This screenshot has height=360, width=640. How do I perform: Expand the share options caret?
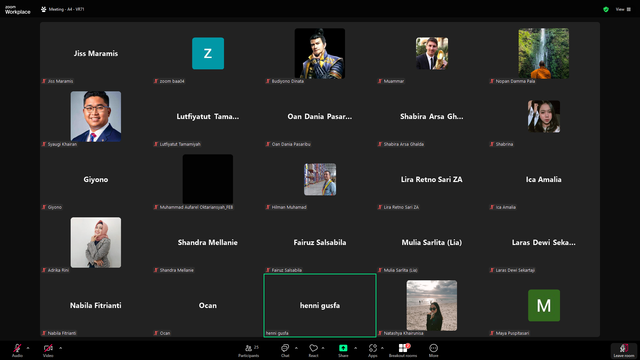[x=356, y=348]
